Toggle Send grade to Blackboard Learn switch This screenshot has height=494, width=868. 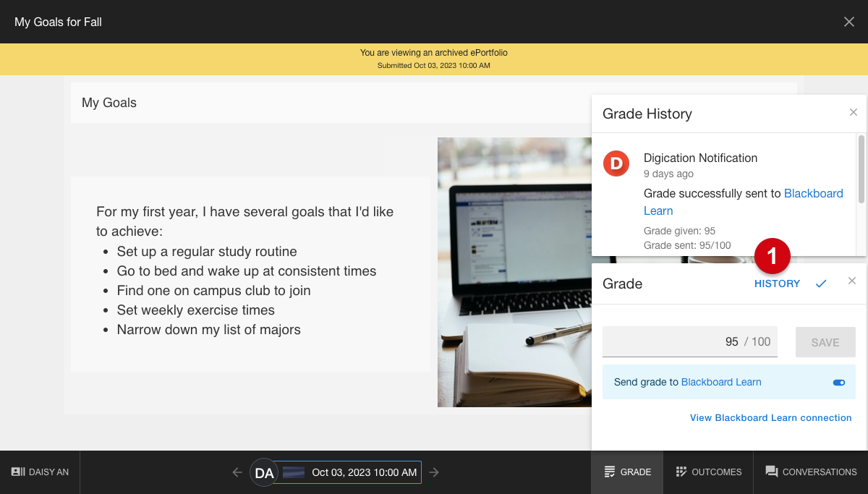pos(839,383)
